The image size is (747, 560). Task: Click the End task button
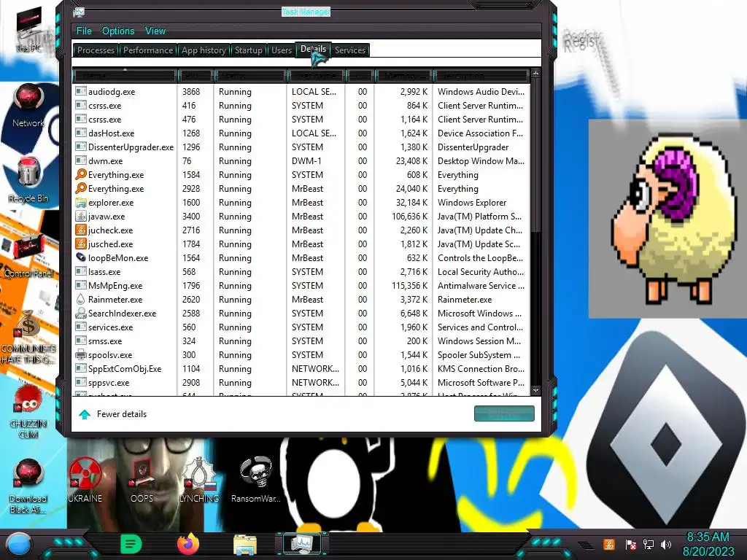504,413
